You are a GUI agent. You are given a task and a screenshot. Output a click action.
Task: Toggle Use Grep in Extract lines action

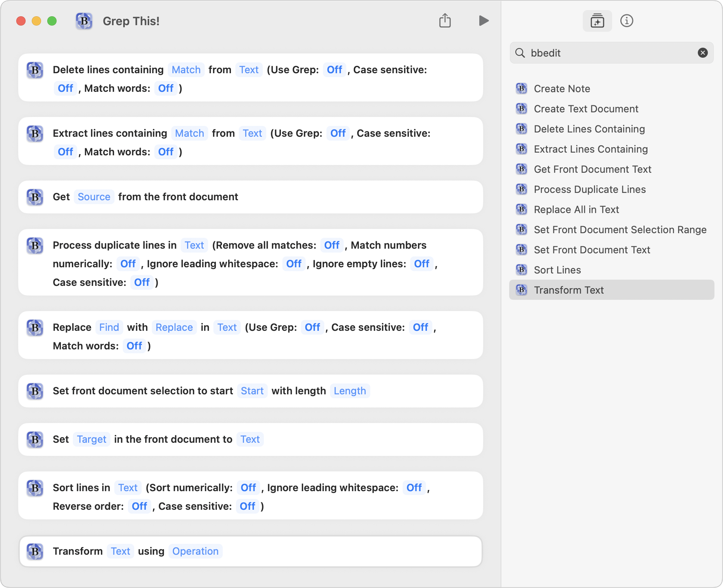tap(338, 133)
